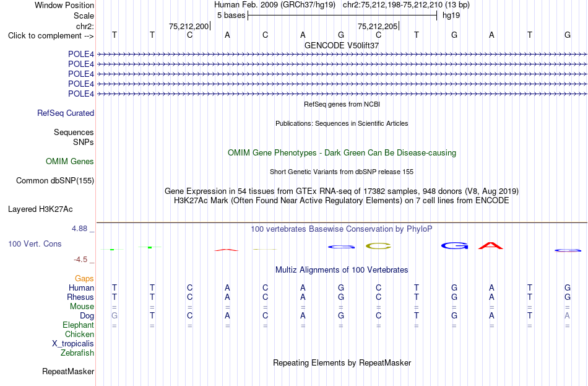Click the Sequences track label
The image size is (588, 386).
74,132
